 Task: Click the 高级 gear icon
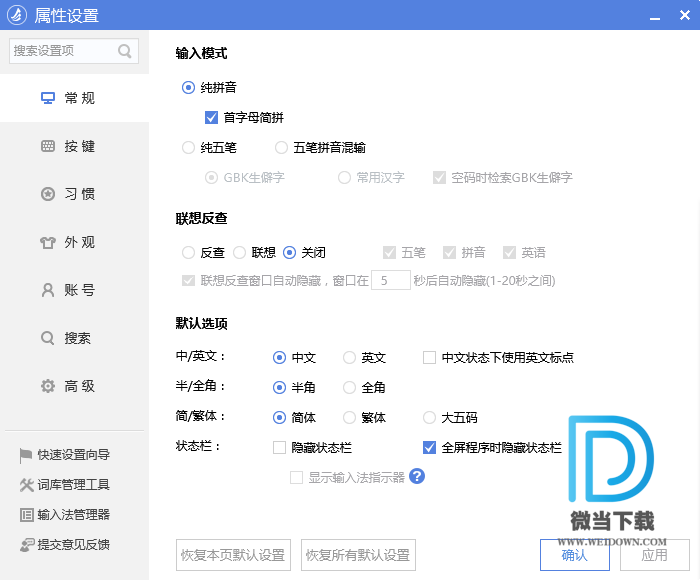pos(47,386)
